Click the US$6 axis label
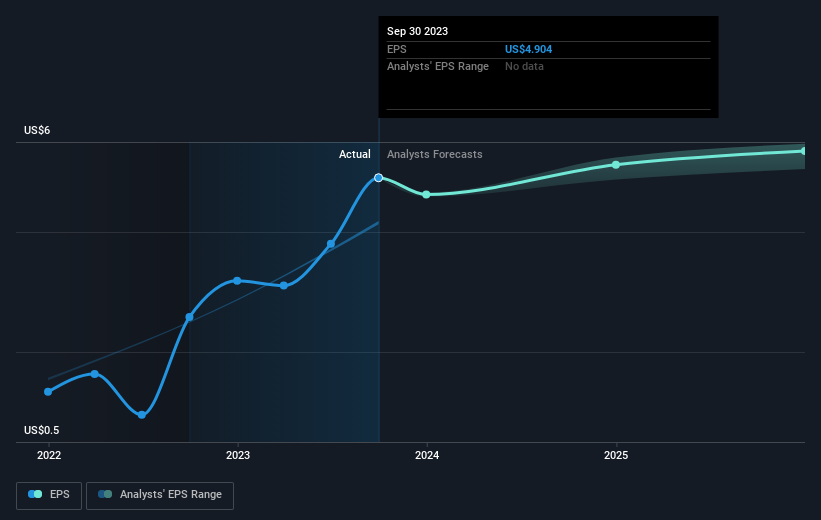Viewport: 821px width, 520px height. point(37,130)
